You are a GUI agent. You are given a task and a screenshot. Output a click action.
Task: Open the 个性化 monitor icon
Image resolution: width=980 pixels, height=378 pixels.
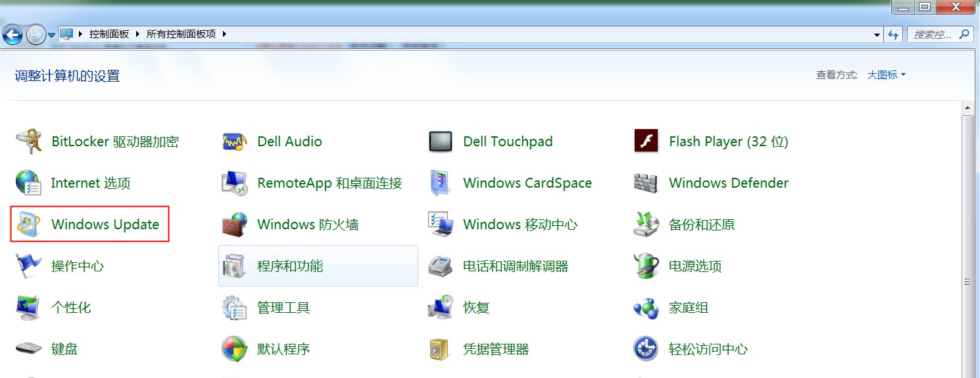(28, 308)
